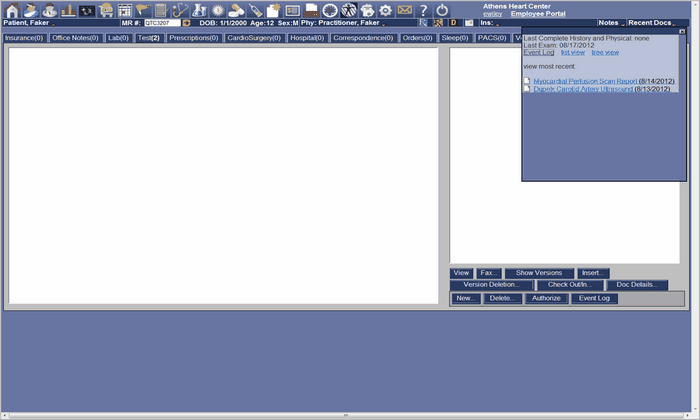
Task: Click the small D icon beside Ins
Action: (453, 22)
